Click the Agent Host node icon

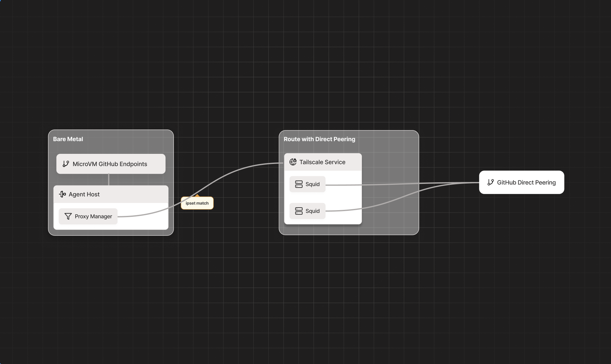tap(62, 194)
